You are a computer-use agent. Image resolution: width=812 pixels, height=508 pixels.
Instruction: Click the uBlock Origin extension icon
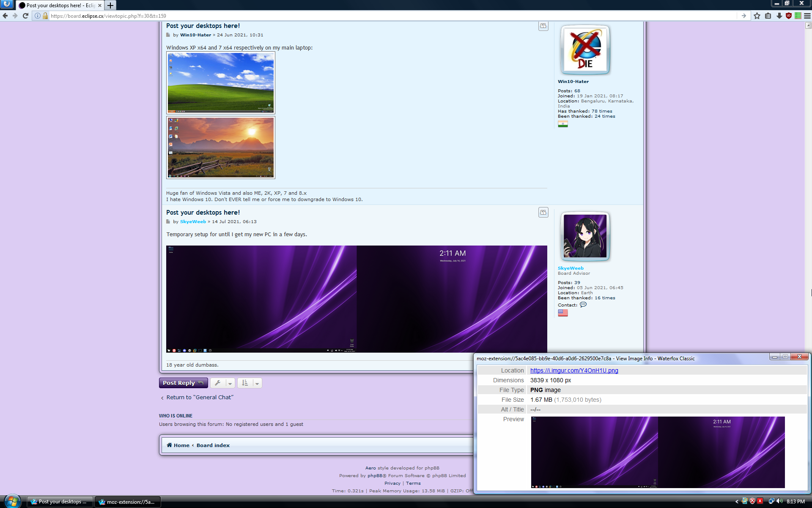pos(788,16)
